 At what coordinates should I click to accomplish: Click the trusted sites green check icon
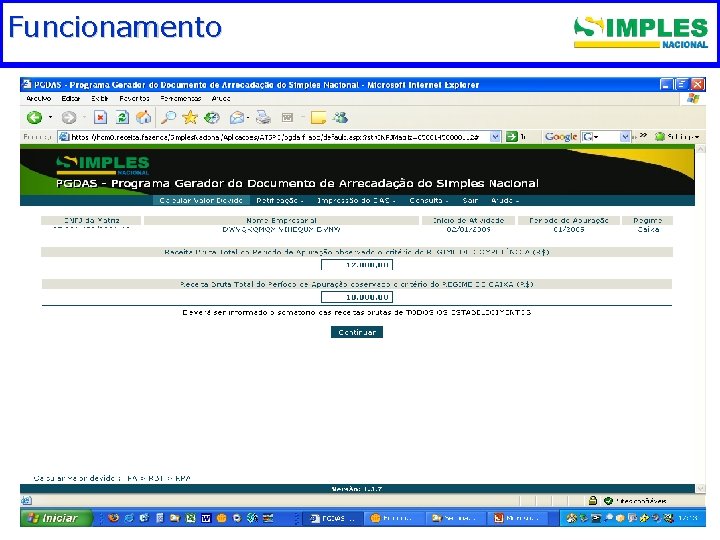[x=608, y=501]
